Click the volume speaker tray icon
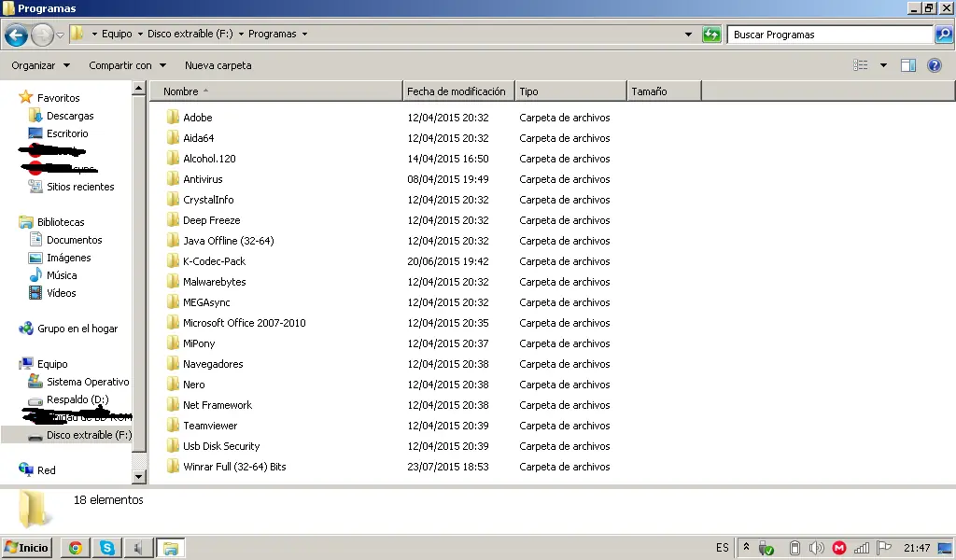 816,548
